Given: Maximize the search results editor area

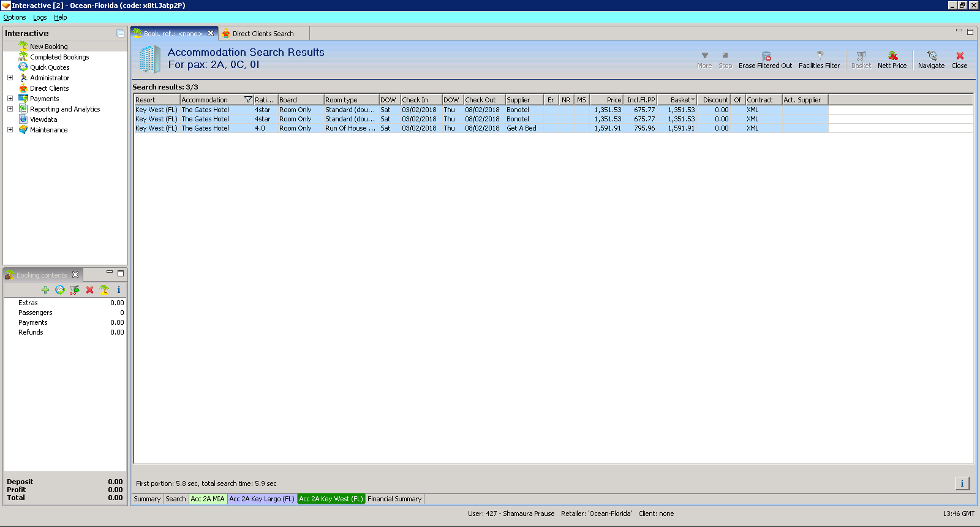Looking at the screenshot, I should click(970, 32).
